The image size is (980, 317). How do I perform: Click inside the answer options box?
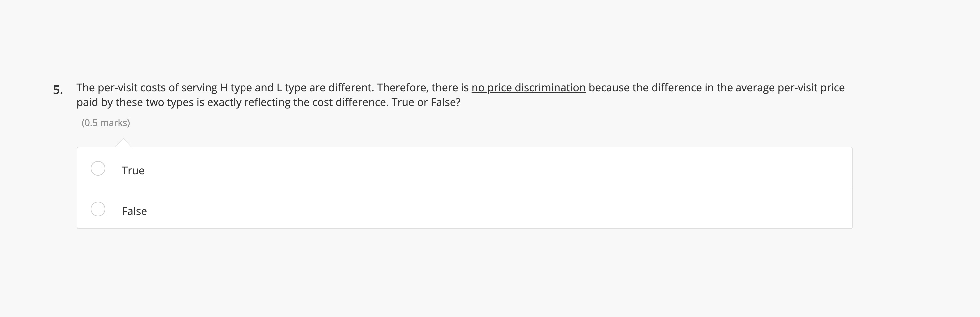click(456, 188)
